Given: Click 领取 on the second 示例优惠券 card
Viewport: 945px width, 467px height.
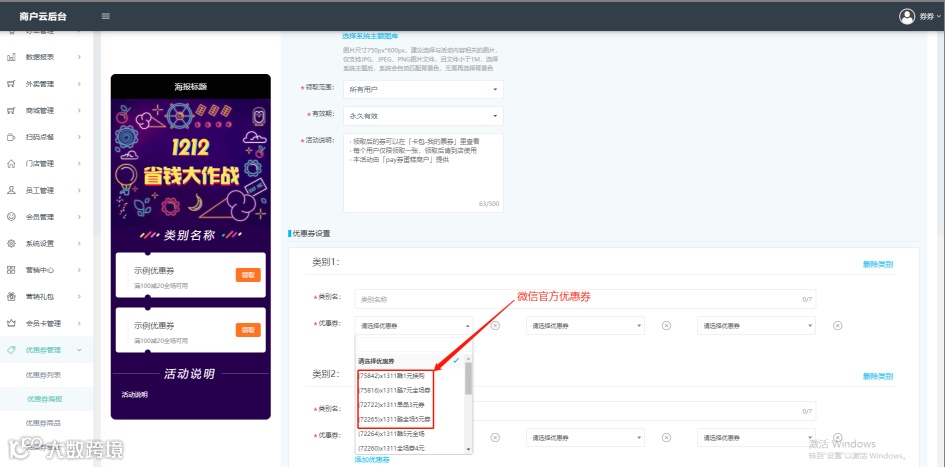Looking at the screenshot, I should (x=248, y=330).
